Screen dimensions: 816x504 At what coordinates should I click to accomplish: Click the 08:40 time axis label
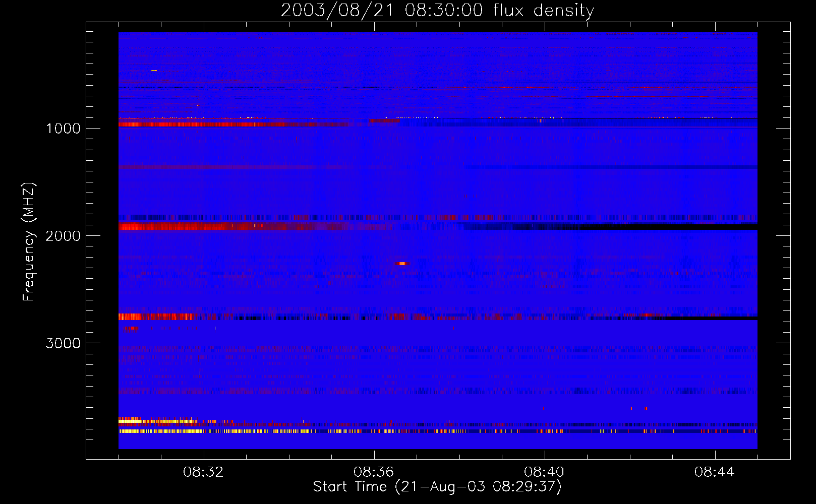[x=544, y=472]
